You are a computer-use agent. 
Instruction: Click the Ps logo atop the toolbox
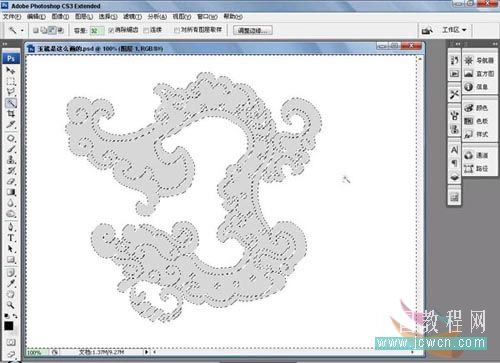click(11, 59)
